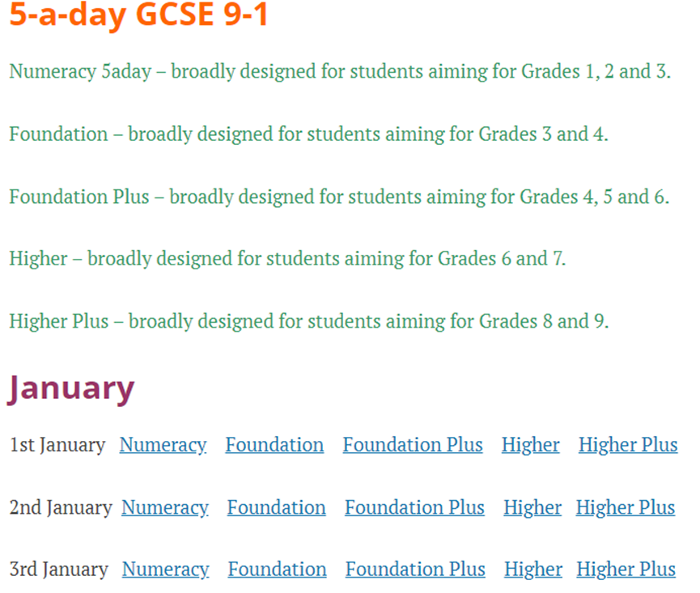Click the Numeracy 5aday description text

pyautogui.click(x=340, y=72)
